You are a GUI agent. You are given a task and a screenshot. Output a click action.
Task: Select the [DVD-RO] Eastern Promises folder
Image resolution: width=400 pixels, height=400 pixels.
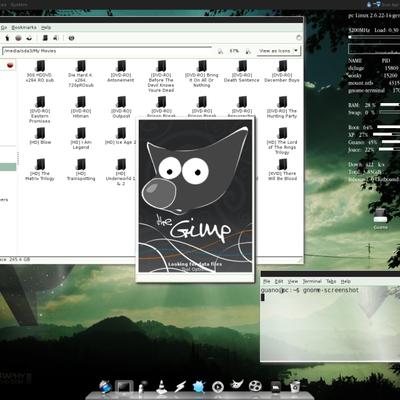coord(40,109)
